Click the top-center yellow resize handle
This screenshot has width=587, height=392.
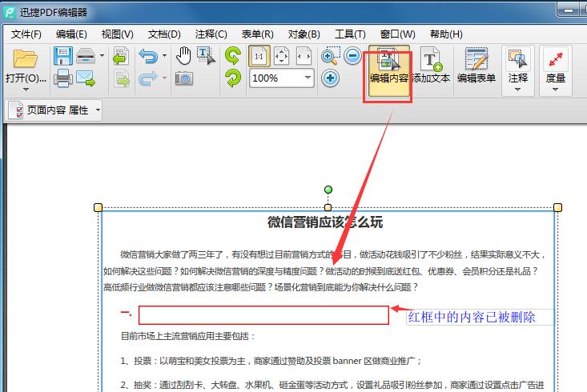tap(328, 207)
